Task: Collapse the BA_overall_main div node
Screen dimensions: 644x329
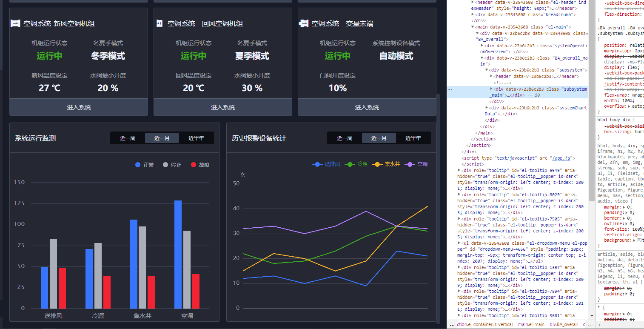Action: click(482, 58)
